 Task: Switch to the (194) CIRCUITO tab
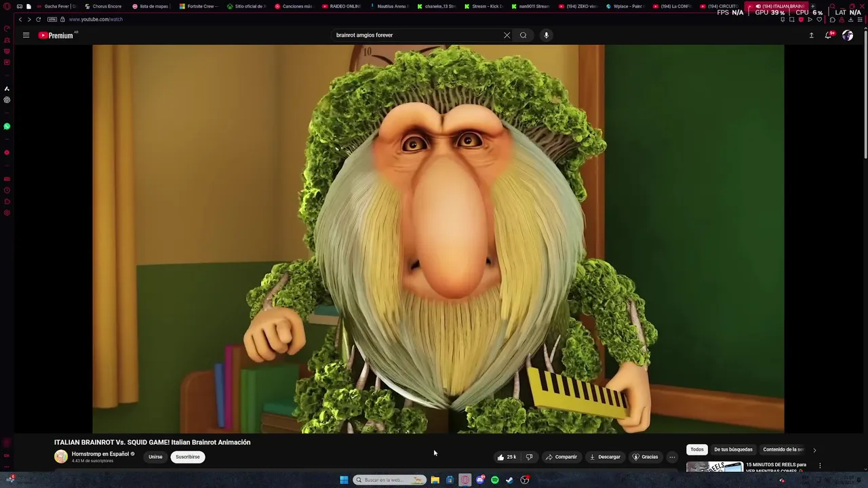pos(719,6)
